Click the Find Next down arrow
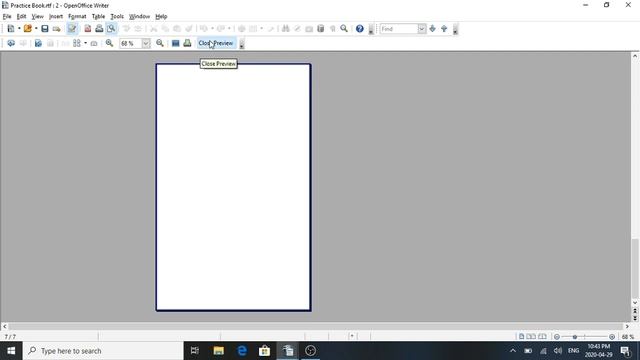Screen dimensions: 640x360 pyautogui.click(x=433, y=29)
